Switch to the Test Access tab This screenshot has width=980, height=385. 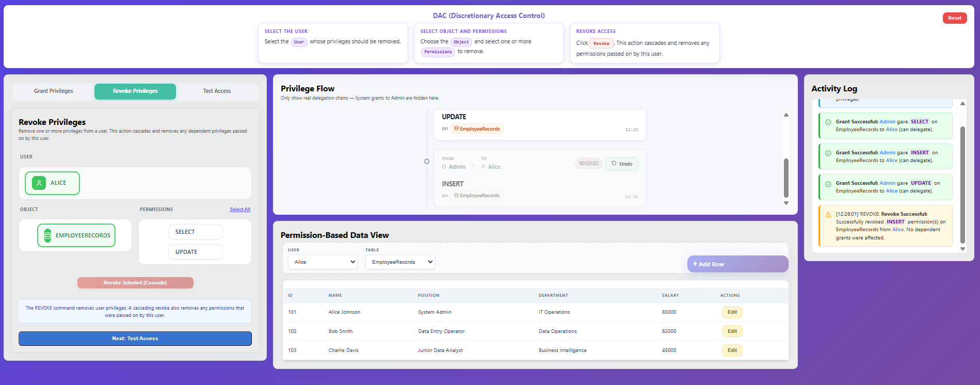[x=217, y=91]
